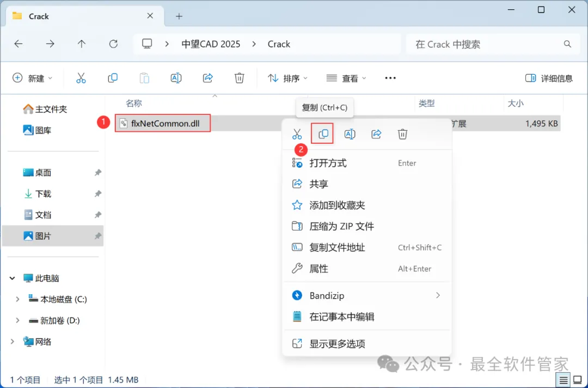588x388 pixels.
Task: Open 图片 in sidebar
Action: click(x=52, y=235)
